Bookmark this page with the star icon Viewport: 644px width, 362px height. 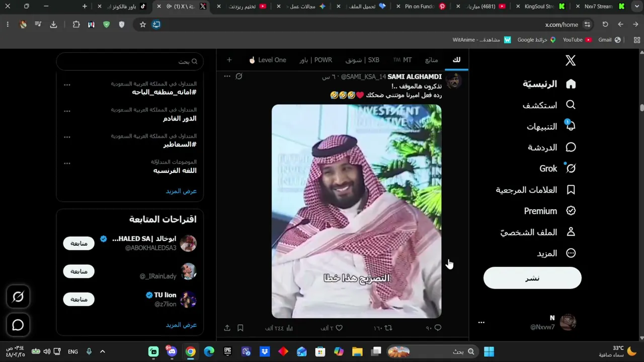pyautogui.click(x=143, y=24)
